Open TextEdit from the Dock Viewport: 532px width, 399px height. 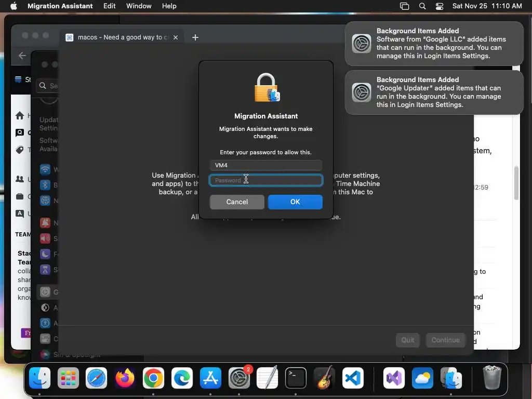coord(268,378)
